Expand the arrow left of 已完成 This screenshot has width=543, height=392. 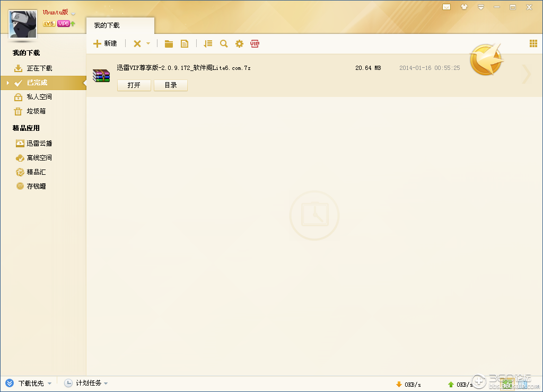point(7,83)
